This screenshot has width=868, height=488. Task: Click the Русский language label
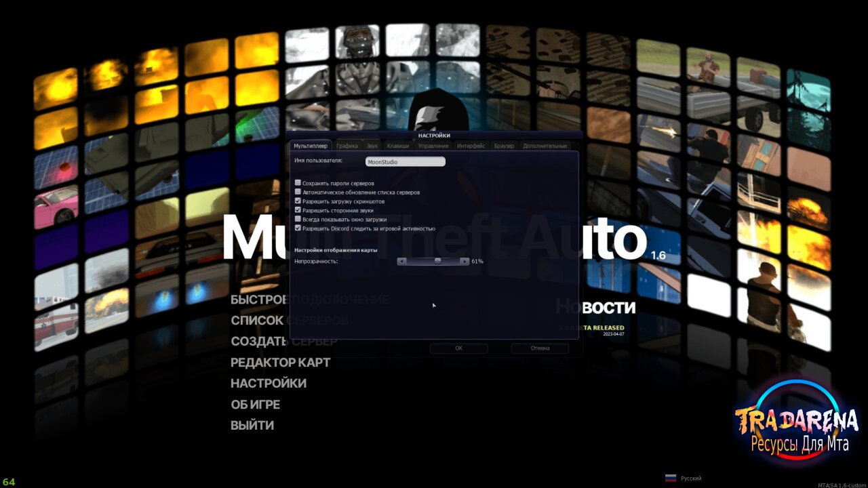tap(691, 479)
